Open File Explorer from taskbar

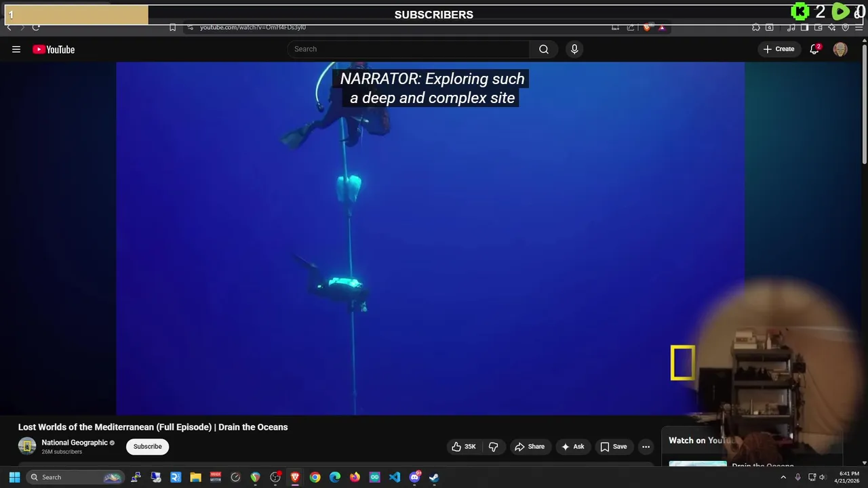tap(195, 477)
